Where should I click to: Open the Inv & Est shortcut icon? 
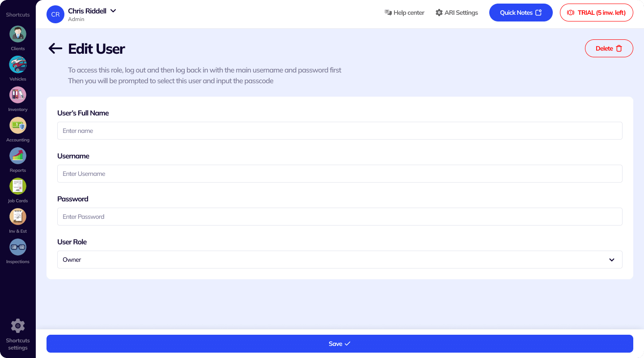tap(18, 217)
